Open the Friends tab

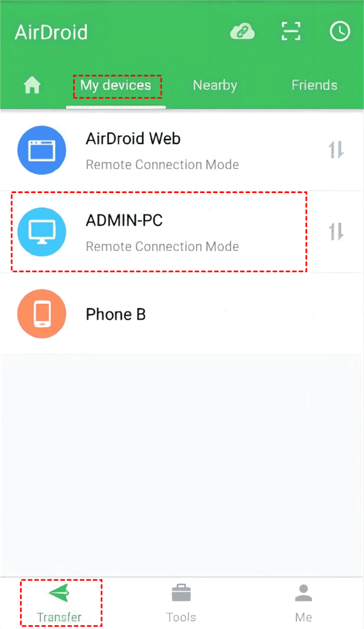tap(314, 85)
